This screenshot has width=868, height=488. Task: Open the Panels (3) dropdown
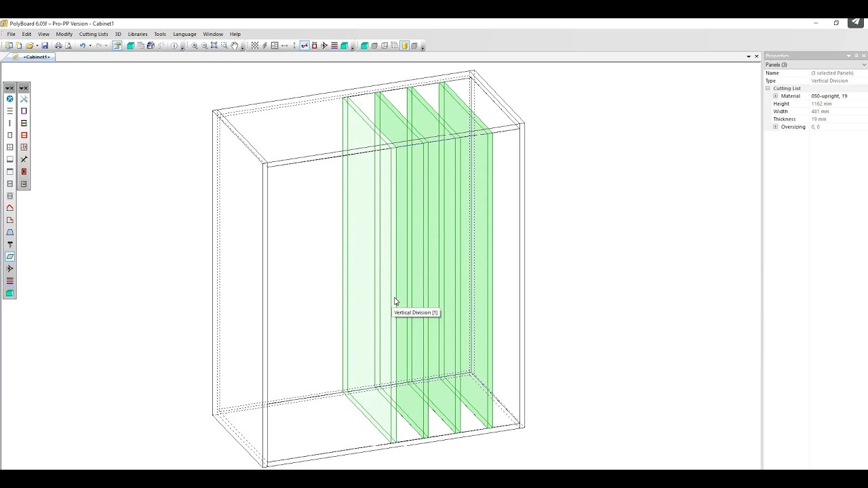tap(864, 65)
